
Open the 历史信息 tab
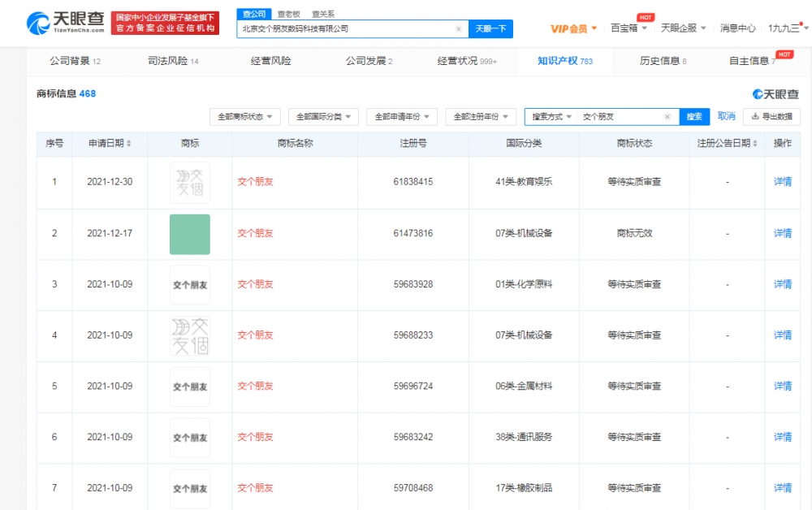[663, 61]
